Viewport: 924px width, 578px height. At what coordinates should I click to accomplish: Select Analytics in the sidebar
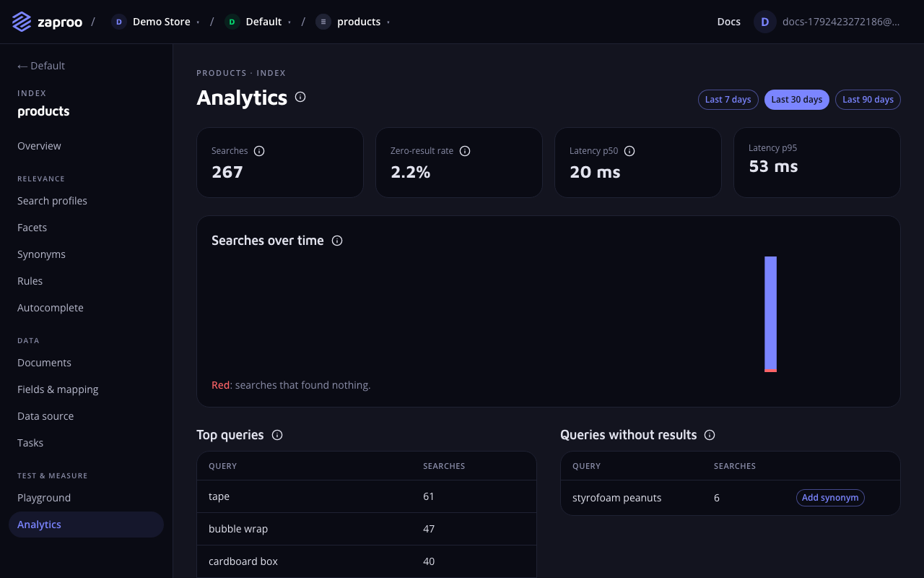(86, 525)
